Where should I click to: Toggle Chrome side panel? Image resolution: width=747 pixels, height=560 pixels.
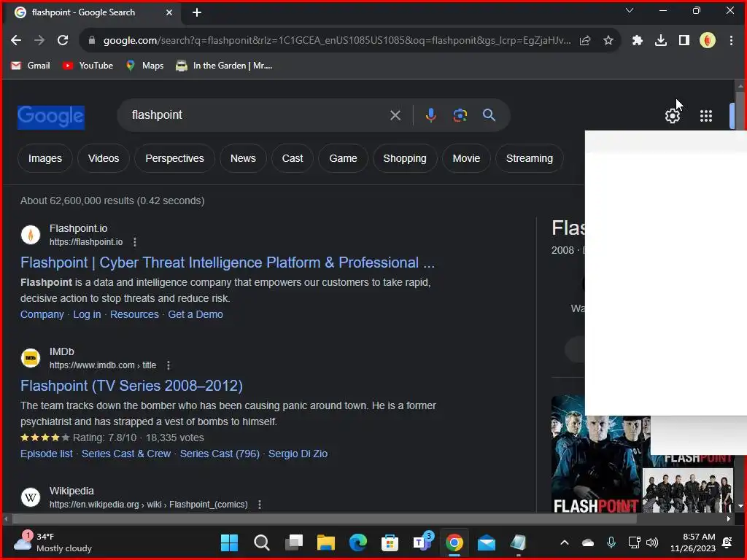(684, 41)
